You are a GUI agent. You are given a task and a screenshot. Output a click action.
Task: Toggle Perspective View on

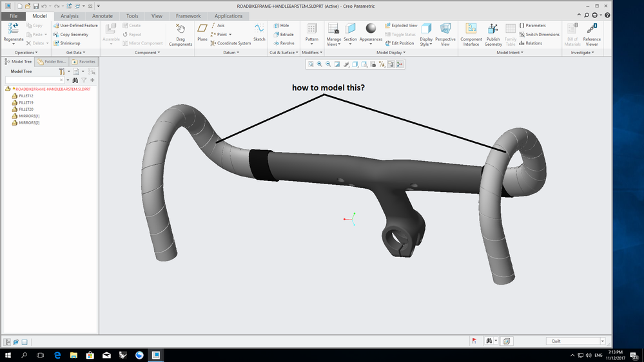coord(445,35)
